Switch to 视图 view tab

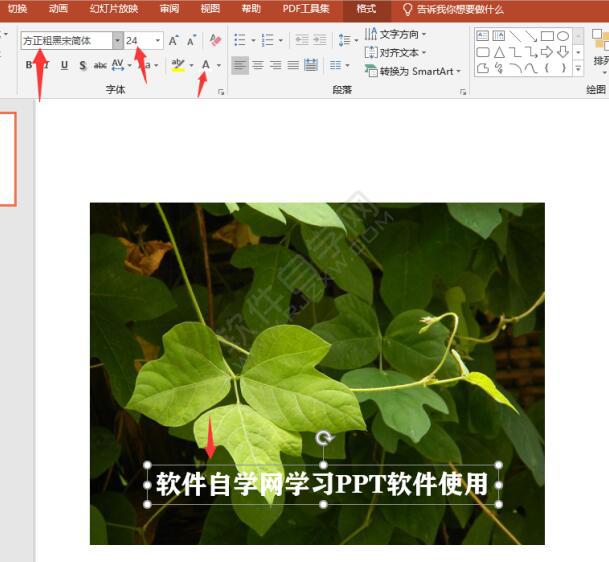pos(211,9)
